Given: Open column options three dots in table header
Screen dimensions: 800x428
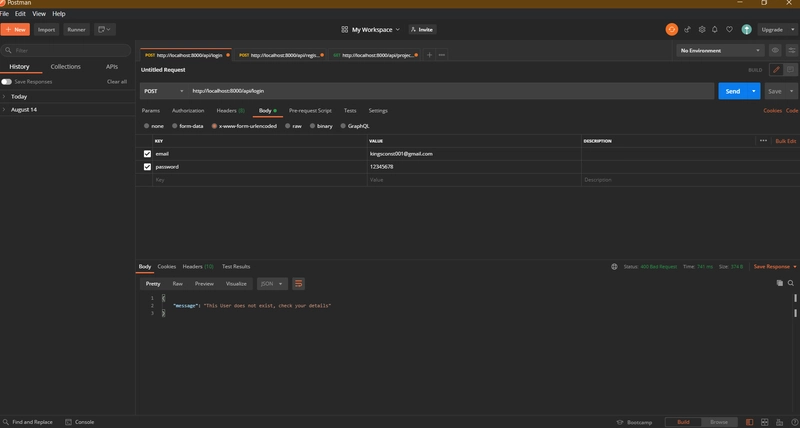Looking at the screenshot, I should (x=763, y=141).
